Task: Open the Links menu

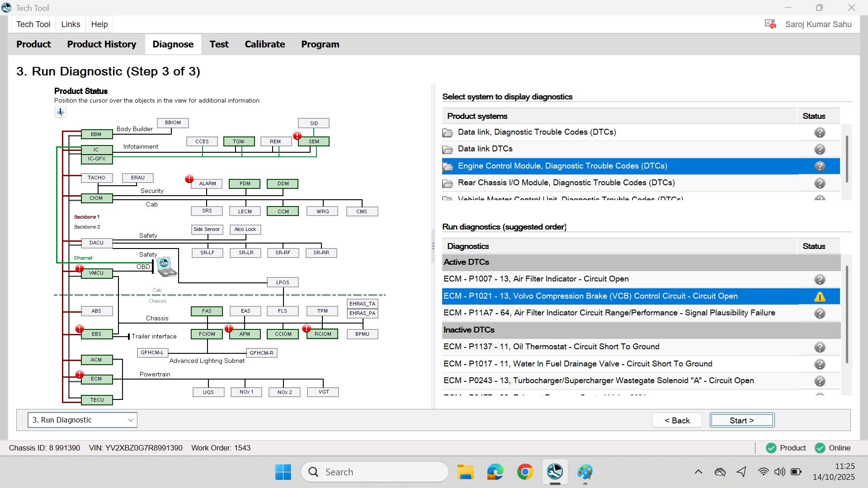Action: 71,24
